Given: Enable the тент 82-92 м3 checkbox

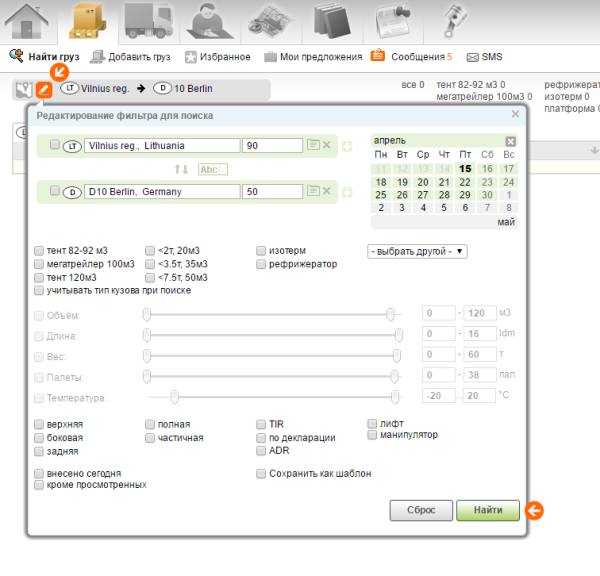Looking at the screenshot, I should [x=38, y=251].
